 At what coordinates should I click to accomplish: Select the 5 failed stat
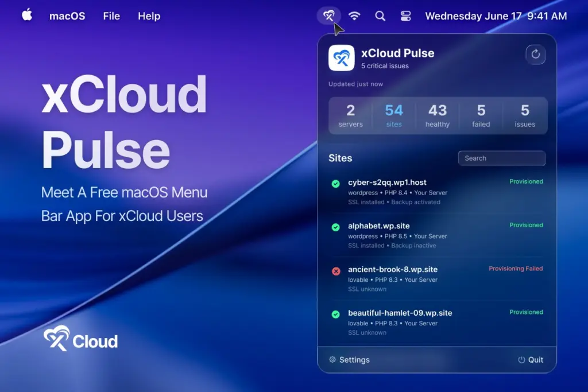(x=481, y=115)
